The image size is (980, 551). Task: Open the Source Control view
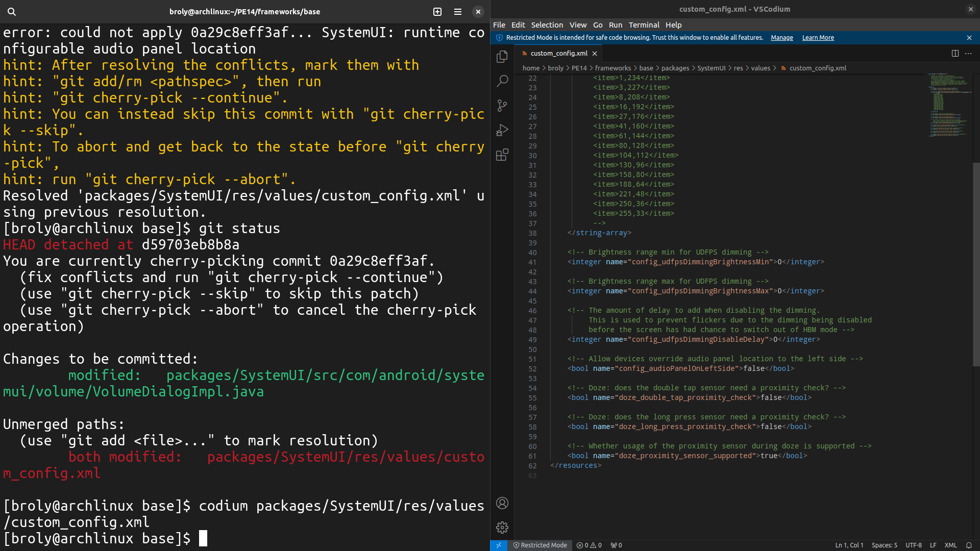pyautogui.click(x=502, y=106)
